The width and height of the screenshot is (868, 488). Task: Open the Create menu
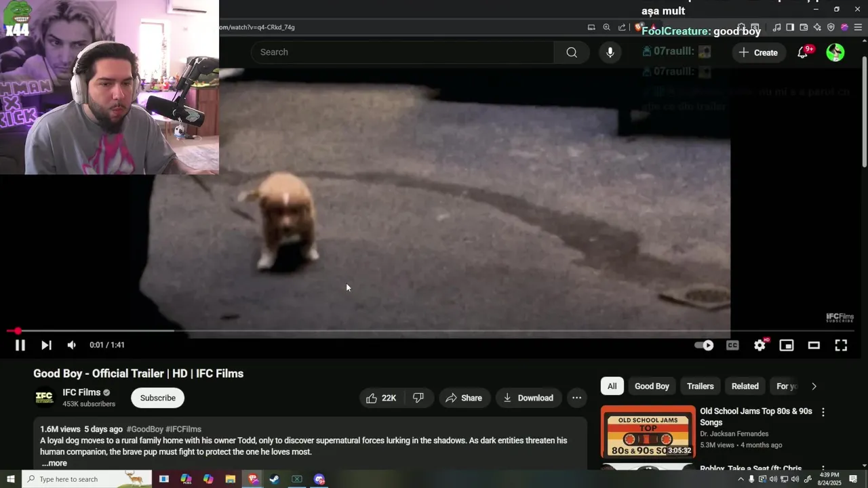pos(759,52)
